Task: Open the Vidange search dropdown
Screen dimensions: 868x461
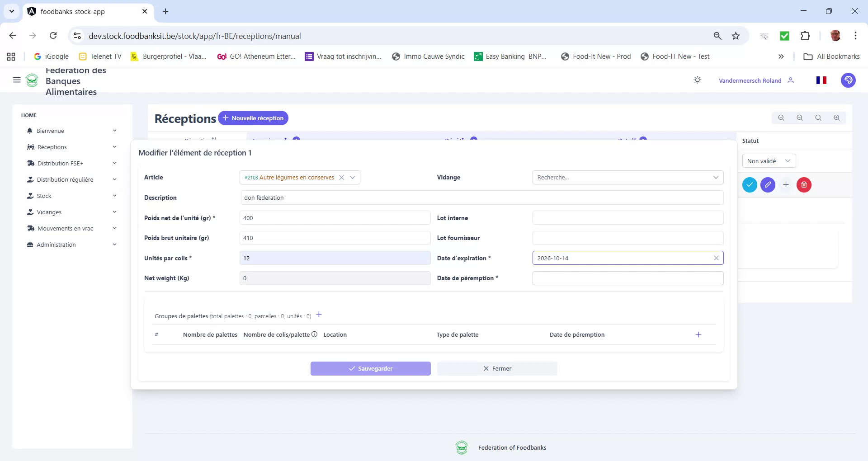Action: point(716,177)
